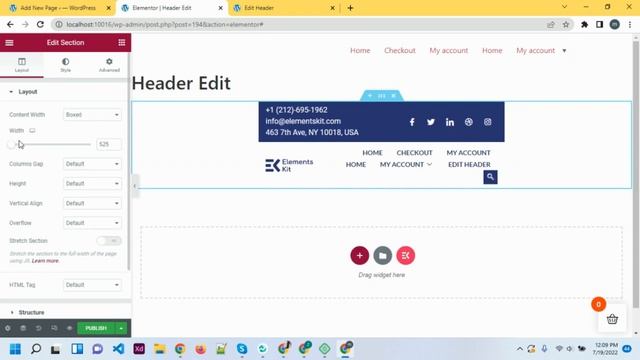Screen dimensions: 640x360
Task: Switch to the Advanced tab
Action: click(x=109, y=64)
